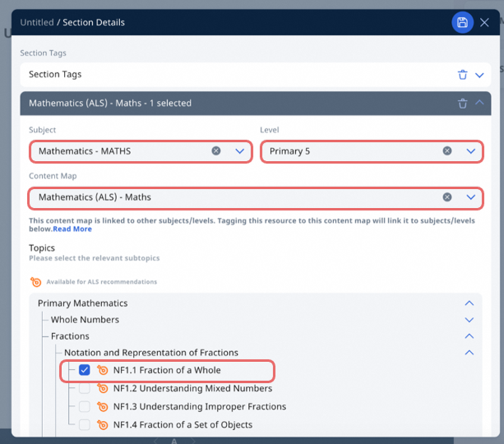This screenshot has width=504, height=444.
Task: Collapse the Primary Mathematics tree root
Action: pos(469,303)
